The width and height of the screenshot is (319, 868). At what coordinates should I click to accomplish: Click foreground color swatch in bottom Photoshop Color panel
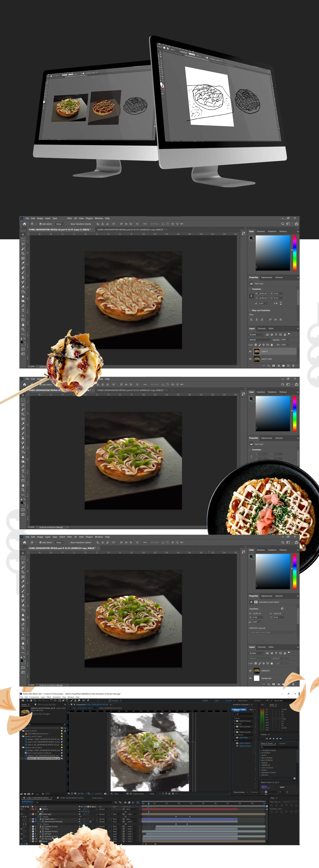tap(251, 556)
